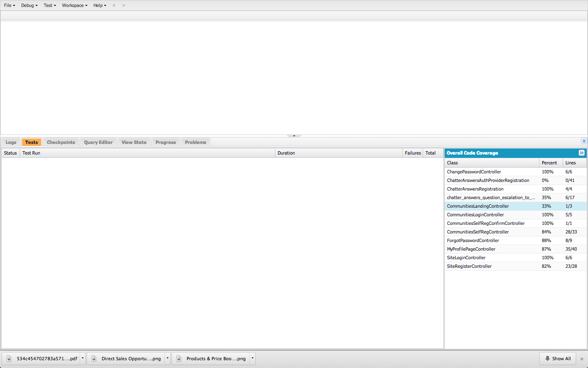Click the 23/28 lines value

[571, 266]
